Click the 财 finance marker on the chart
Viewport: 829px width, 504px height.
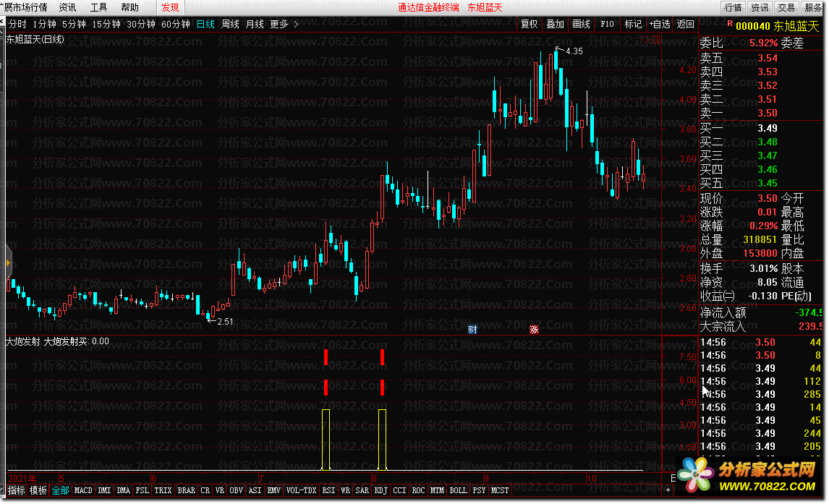pyautogui.click(x=472, y=330)
